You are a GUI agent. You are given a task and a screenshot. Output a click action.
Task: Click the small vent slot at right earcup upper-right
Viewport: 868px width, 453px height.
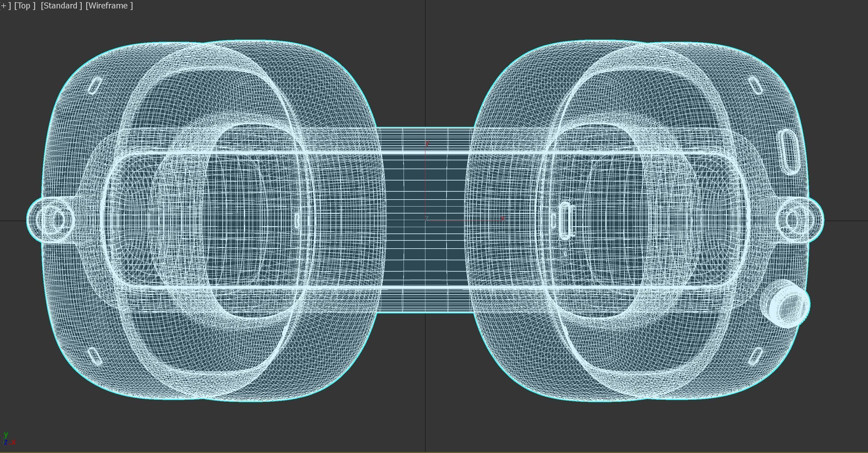[755, 85]
